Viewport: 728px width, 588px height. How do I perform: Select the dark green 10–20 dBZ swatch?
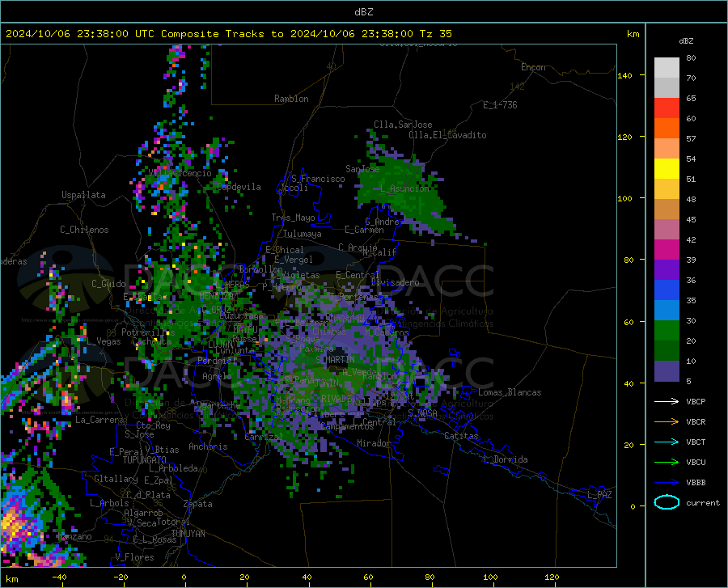click(667, 351)
